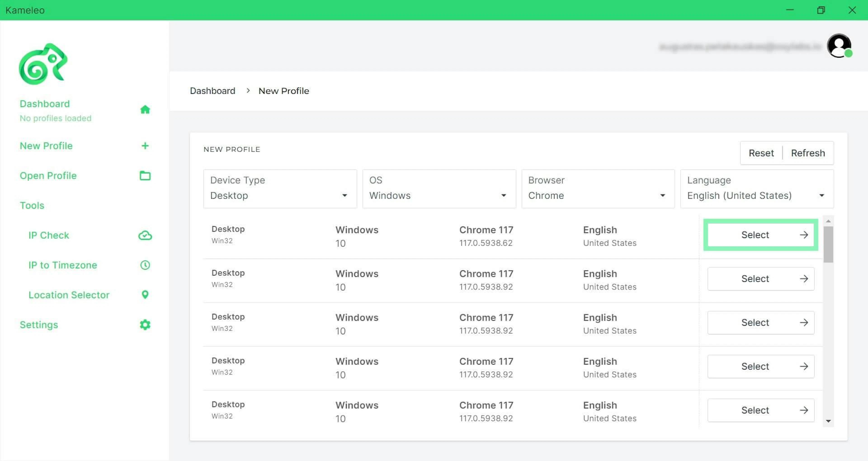Click Select on the fourth profile row
The height and width of the screenshot is (461, 868).
point(761,366)
